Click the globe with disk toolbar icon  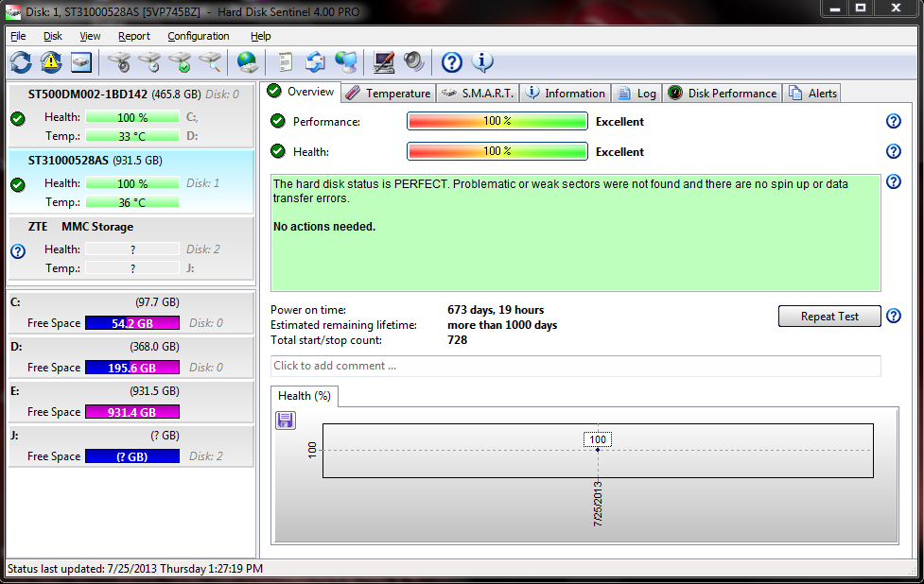[247, 62]
